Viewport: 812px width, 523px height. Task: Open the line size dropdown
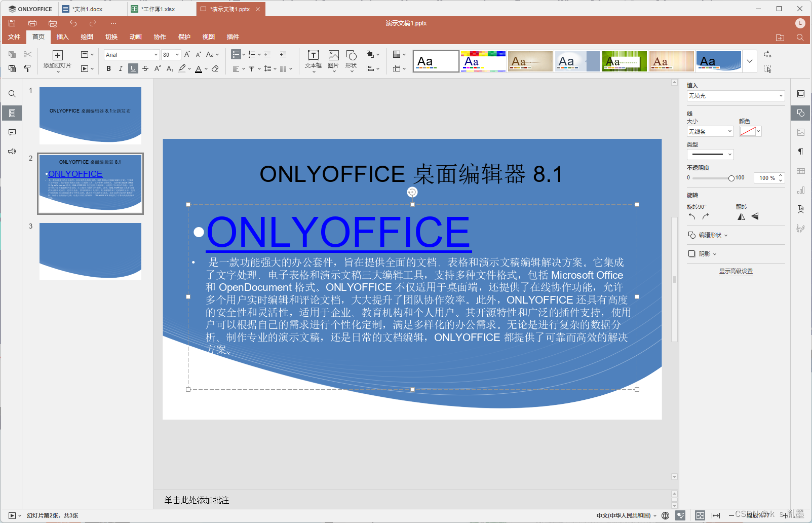[x=710, y=132]
